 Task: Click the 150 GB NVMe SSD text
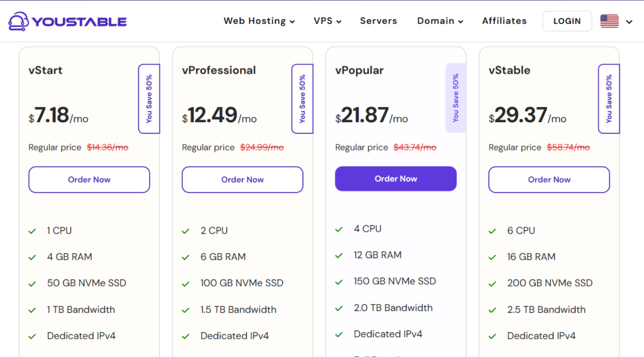(395, 281)
